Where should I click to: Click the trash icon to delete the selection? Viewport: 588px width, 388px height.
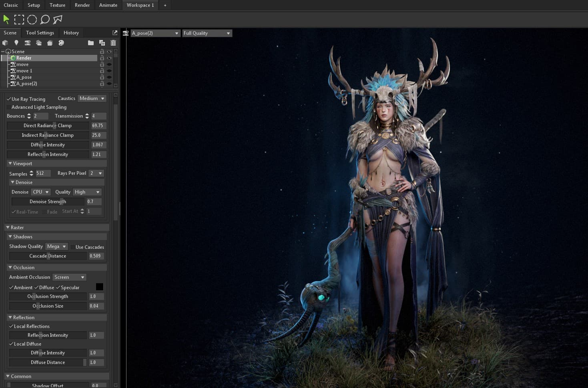113,43
